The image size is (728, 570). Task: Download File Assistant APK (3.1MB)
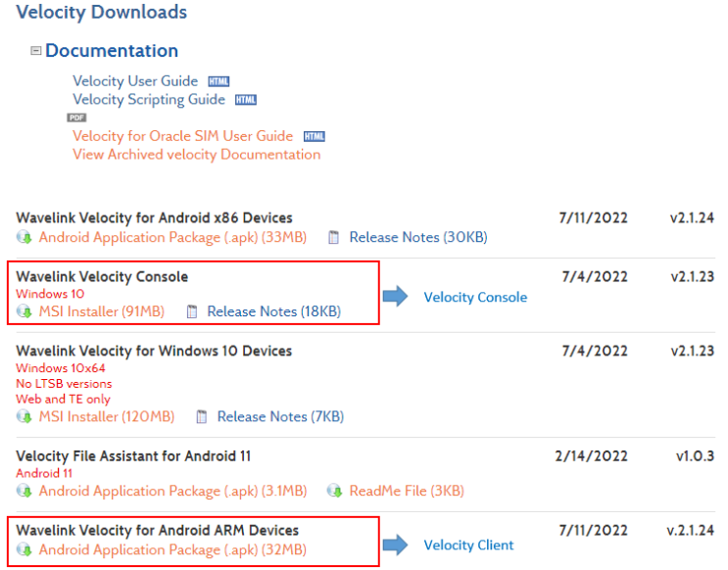click(172, 491)
